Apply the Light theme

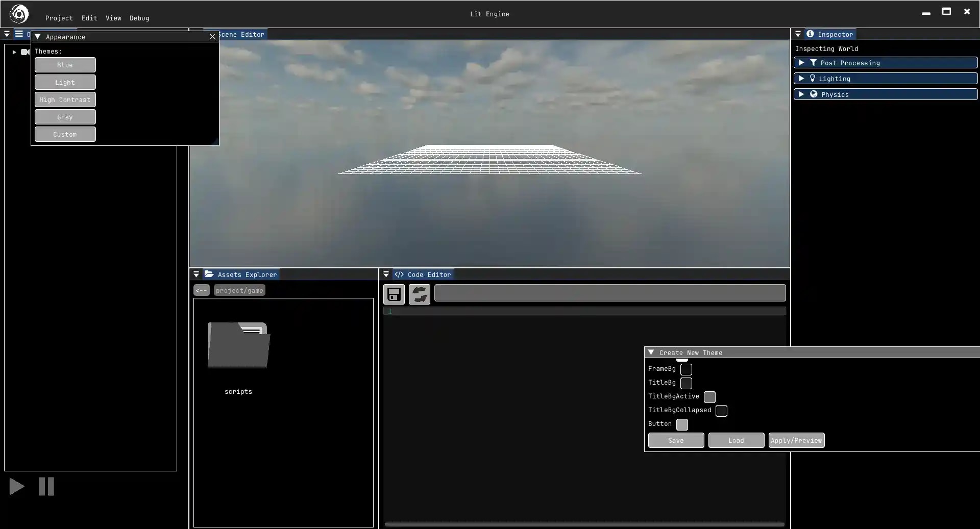65,82
